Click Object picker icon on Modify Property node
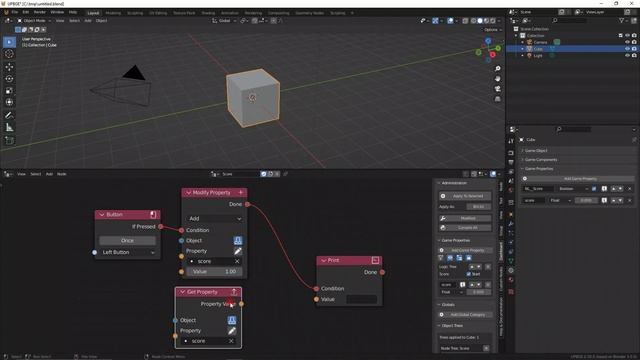640x360 pixels. (x=238, y=240)
